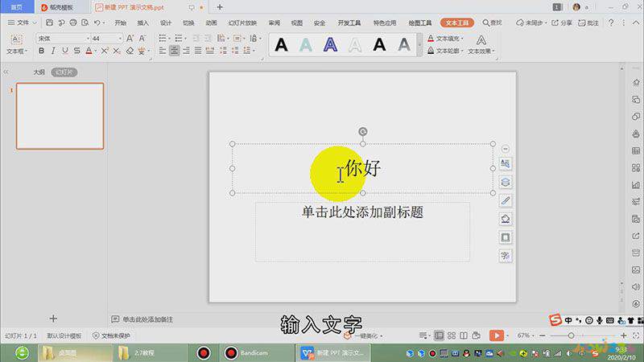The width and height of the screenshot is (644, 362).
Task: Select left text alignment
Action: (163, 51)
